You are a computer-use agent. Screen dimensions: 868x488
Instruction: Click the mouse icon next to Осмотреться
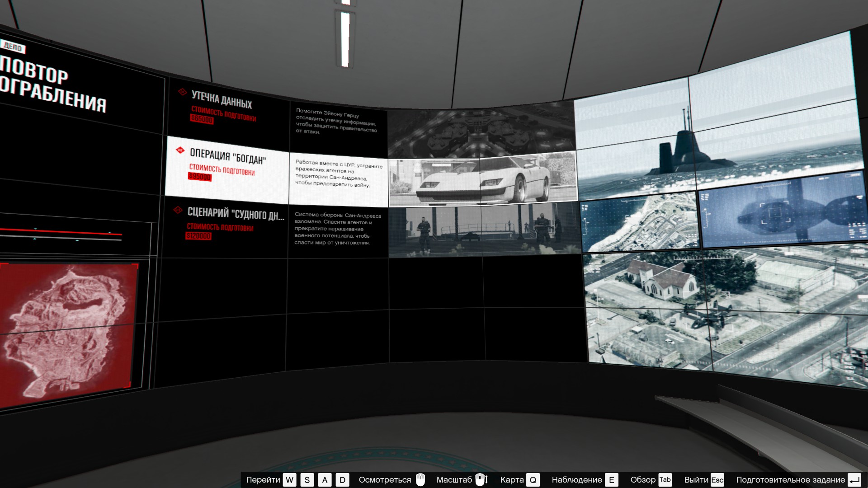pyautogui.click(x=420, y=480)
